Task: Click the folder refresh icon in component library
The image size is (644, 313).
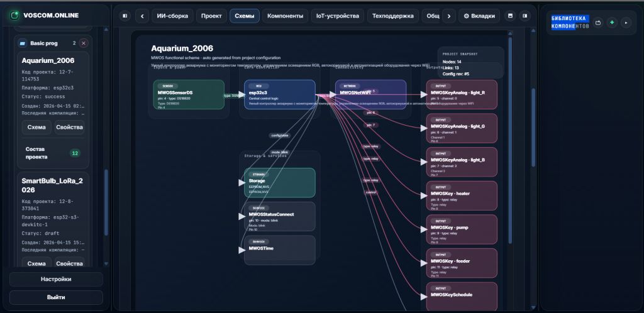Action: [598, 23]
